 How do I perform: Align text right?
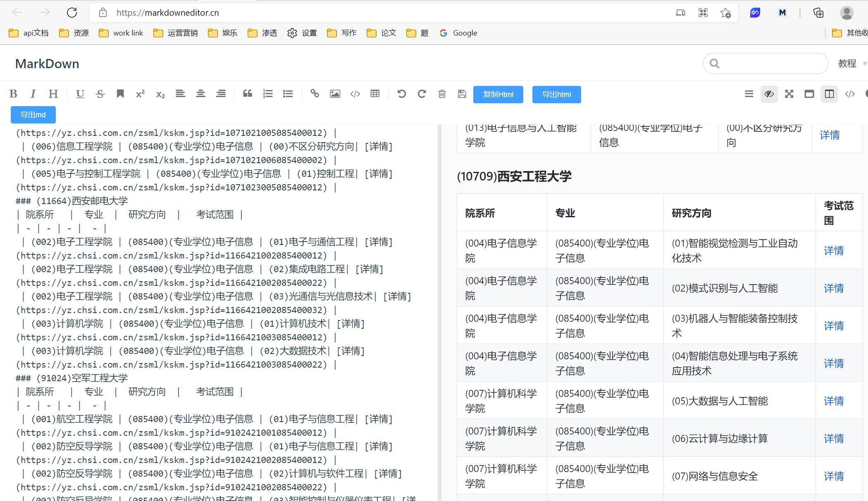(221, 94)
